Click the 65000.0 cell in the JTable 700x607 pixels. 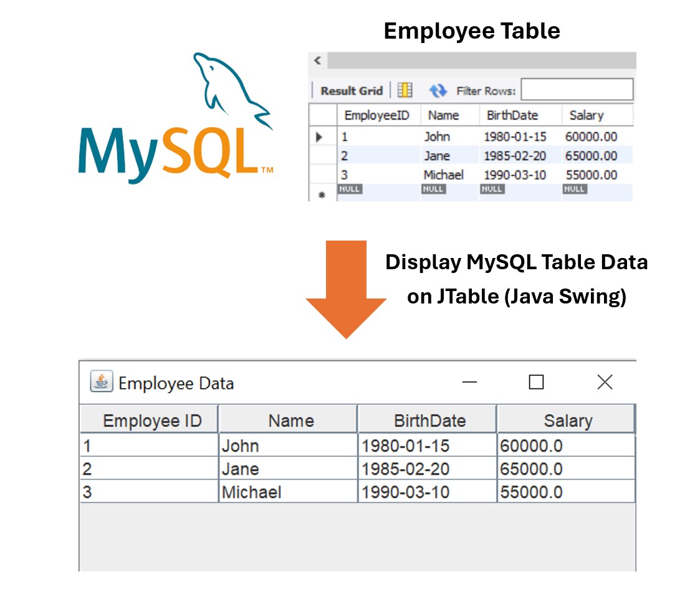[566, 469]
